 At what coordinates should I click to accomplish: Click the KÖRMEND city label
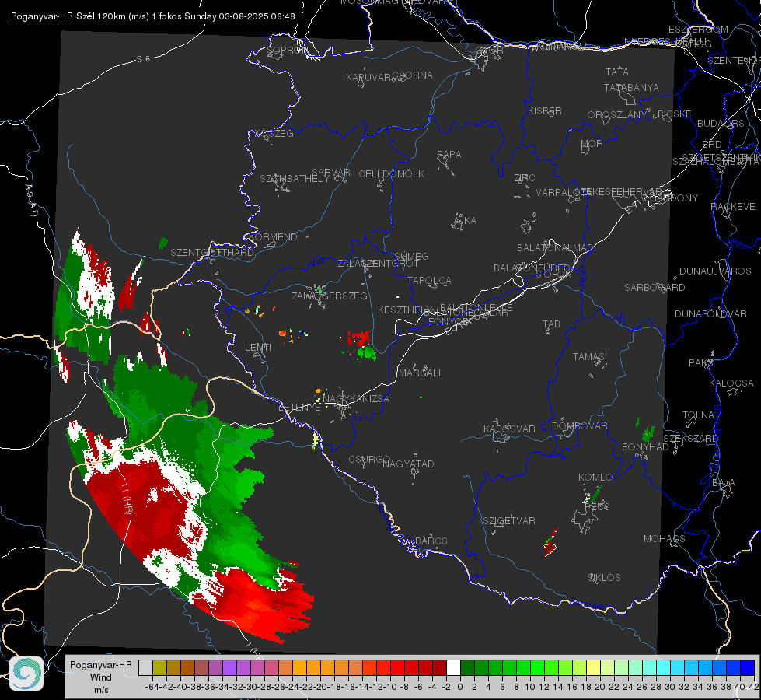tap(274, 237)
